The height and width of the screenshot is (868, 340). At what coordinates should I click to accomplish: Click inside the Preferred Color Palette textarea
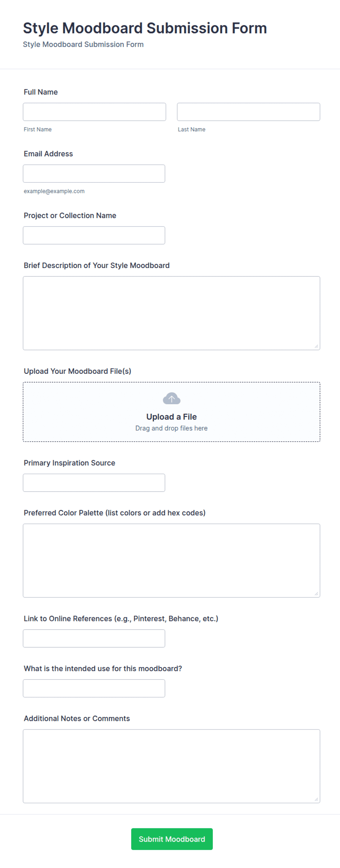click(171, 560)
